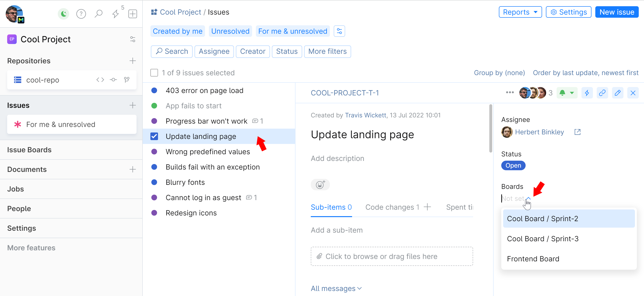Click the pencil edit icon for issue

[x=618, y=93]
